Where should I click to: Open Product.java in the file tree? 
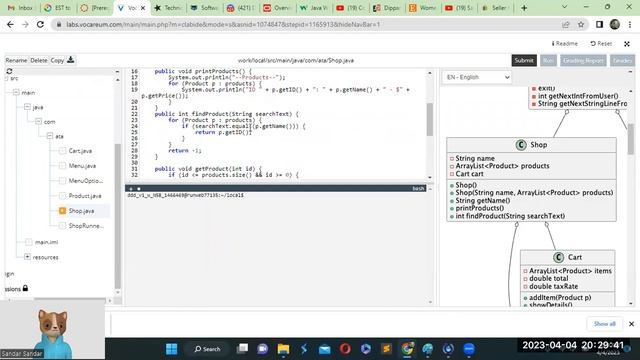coord(85,196)
